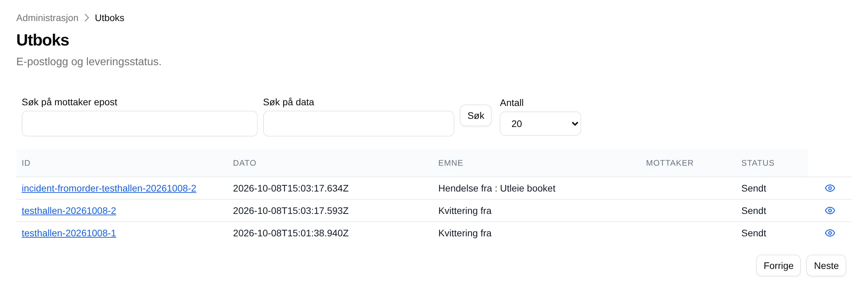Go to next page with Neste
The width and height of the screenshot is (868, 292).
(826, 266)
